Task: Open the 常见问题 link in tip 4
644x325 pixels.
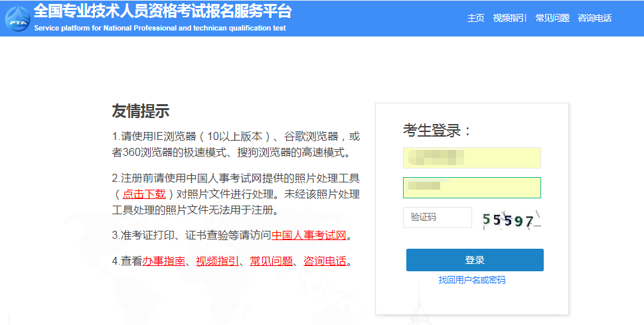Action: 271,261
